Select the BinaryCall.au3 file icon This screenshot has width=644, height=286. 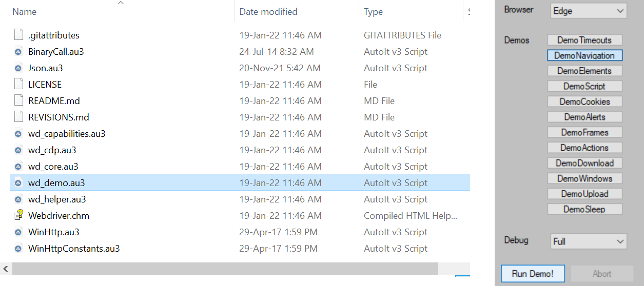tap(18, 52)
